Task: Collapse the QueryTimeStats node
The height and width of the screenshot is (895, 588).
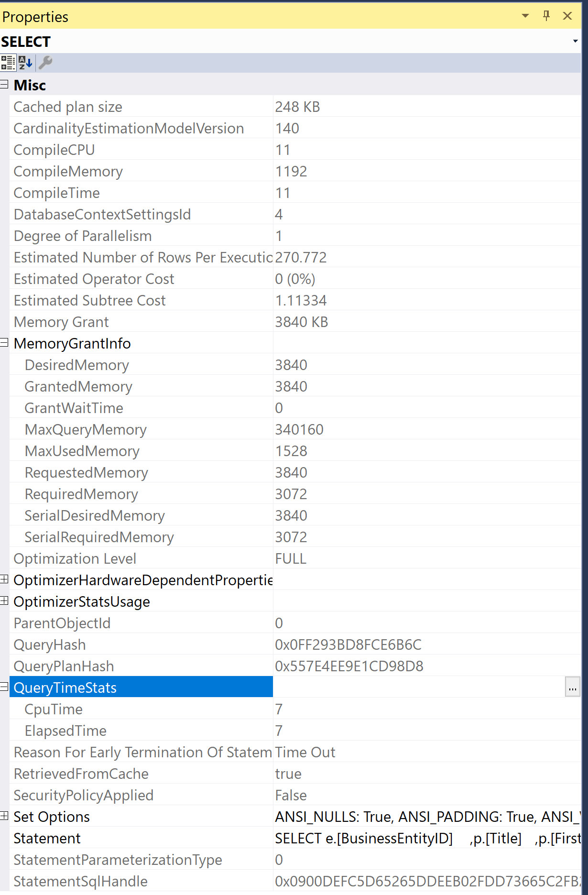Action: 4,687
